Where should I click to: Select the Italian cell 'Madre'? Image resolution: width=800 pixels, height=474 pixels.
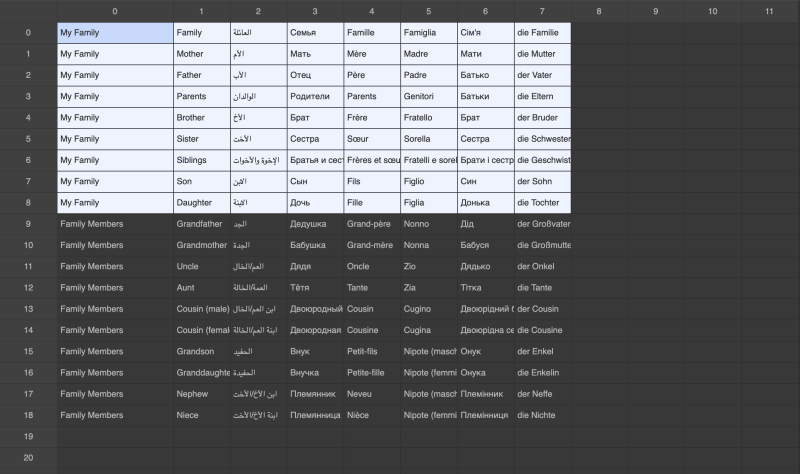tap(429, 54)
